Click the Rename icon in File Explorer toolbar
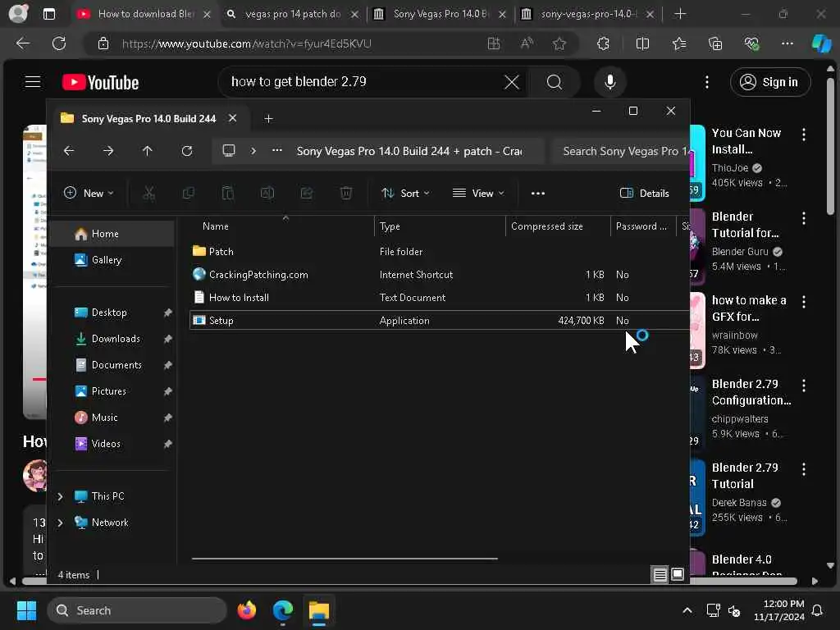840x630 pixels. 267,193
